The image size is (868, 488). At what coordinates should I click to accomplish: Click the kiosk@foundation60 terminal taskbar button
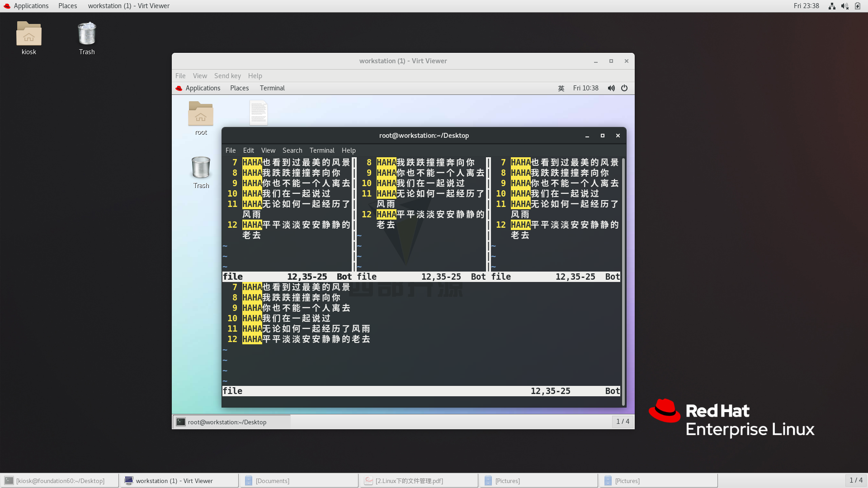coord(60,481)
